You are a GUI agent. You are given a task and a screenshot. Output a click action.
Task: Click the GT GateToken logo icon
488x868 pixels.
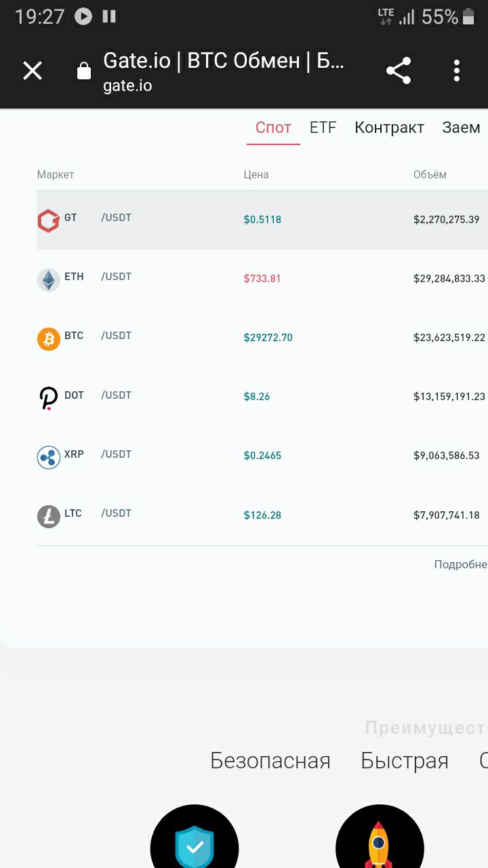(49, 220)
